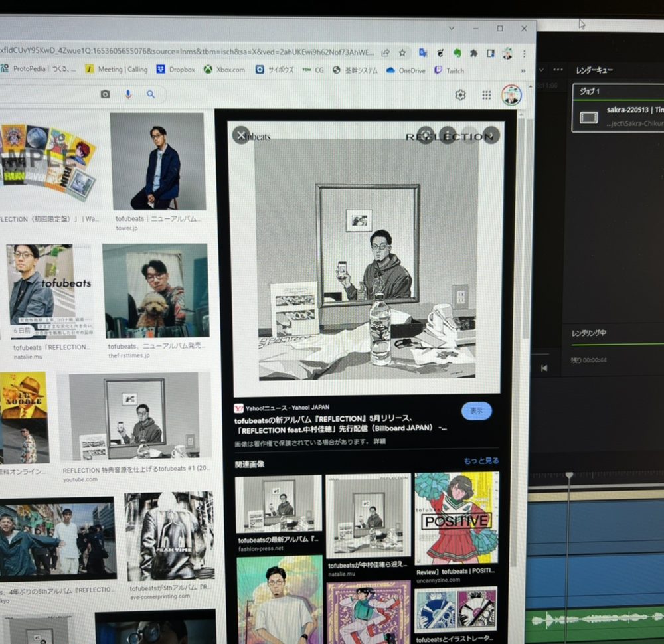Expand the hidden bookmarks overflow chevron
The height and width of the screenshot is (644, 664).
(x=523, y=70)
